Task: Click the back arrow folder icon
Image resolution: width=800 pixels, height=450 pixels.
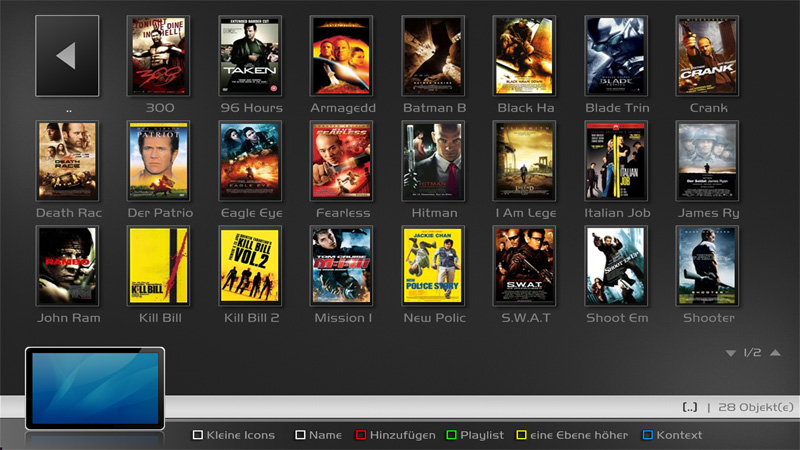Action: click(67, 55)
